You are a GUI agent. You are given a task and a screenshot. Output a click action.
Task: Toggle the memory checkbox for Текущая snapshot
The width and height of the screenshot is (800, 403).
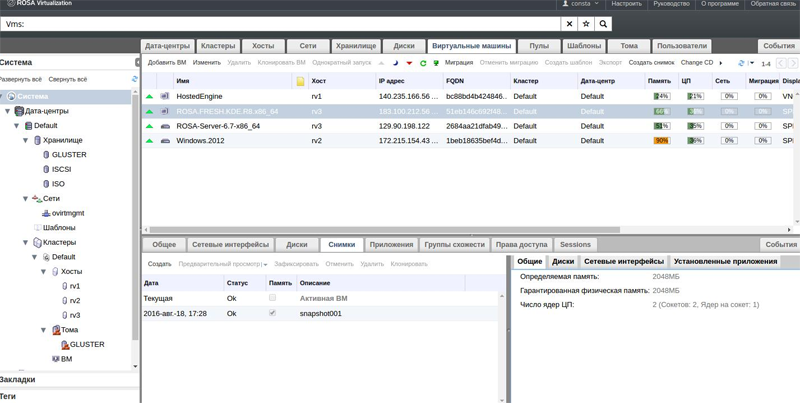272,297
